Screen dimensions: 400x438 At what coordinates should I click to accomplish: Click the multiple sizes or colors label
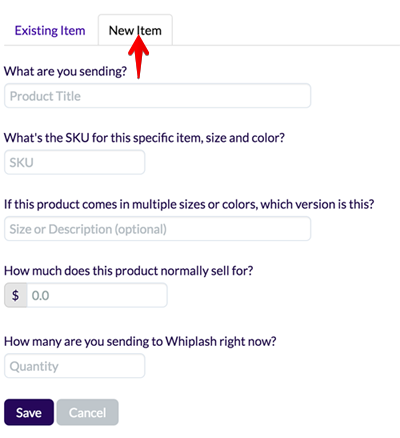pyautogui.click(x=189, y=204)
